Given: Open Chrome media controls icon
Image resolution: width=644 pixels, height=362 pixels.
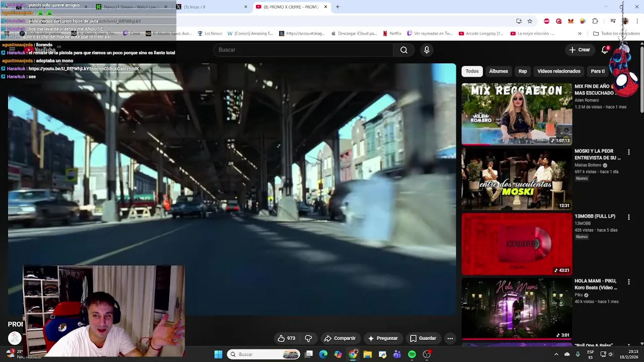Looking at the screenshot, I should point(613,21).
